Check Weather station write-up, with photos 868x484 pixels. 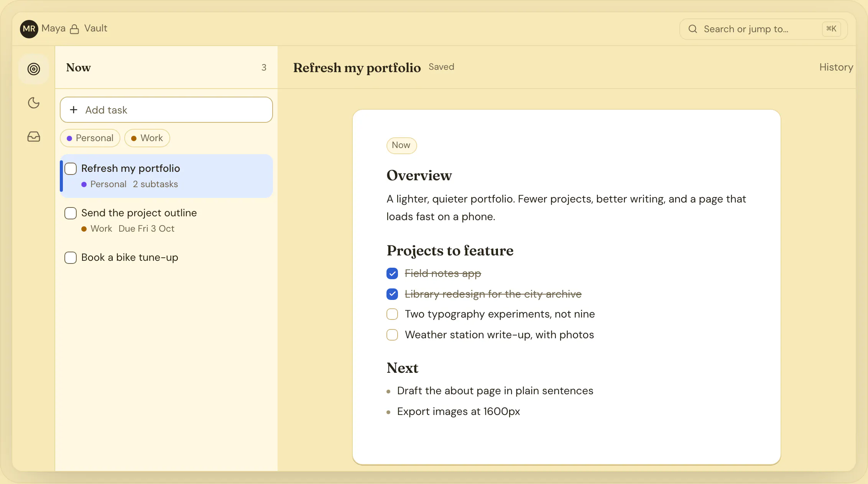(x=392, y=335)
